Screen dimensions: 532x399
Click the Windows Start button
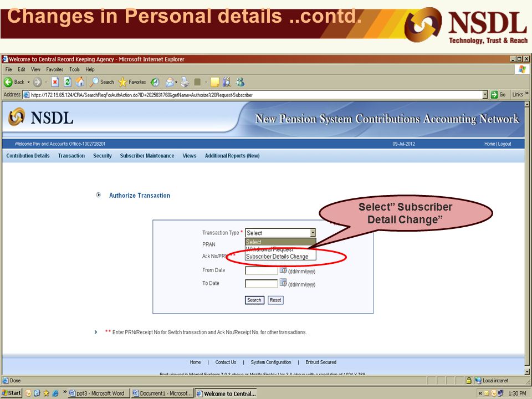point(12,393)
